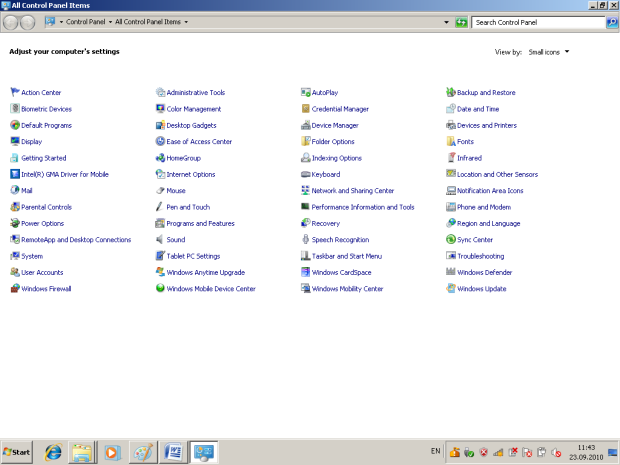Open the User Accounts link

tap(42, 272)
